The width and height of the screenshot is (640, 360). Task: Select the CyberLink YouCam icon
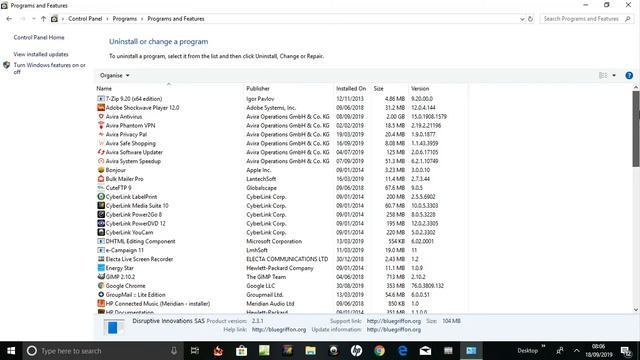[101, 232]
